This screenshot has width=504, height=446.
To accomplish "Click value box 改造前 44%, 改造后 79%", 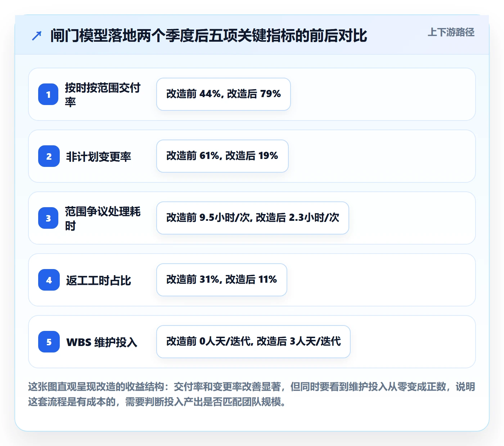I will coord(224,94).
